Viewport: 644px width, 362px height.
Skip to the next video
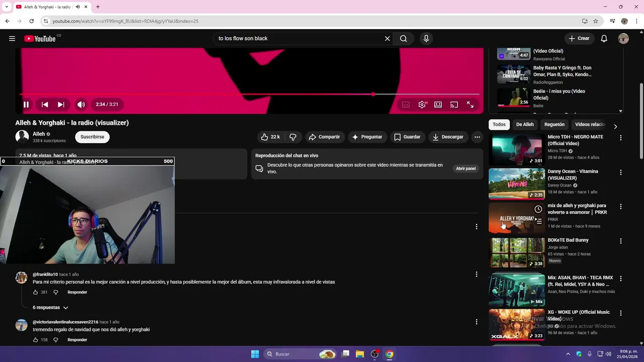point(61,105)
